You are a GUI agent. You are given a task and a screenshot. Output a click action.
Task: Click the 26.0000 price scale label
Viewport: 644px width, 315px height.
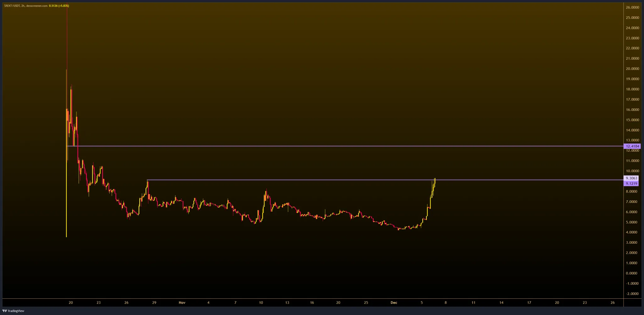pos(632,7)
